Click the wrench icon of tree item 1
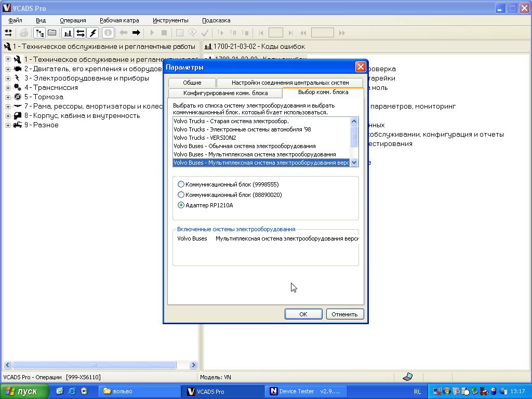The height and width of the screenshot is (399, 532). pos(17,59)
